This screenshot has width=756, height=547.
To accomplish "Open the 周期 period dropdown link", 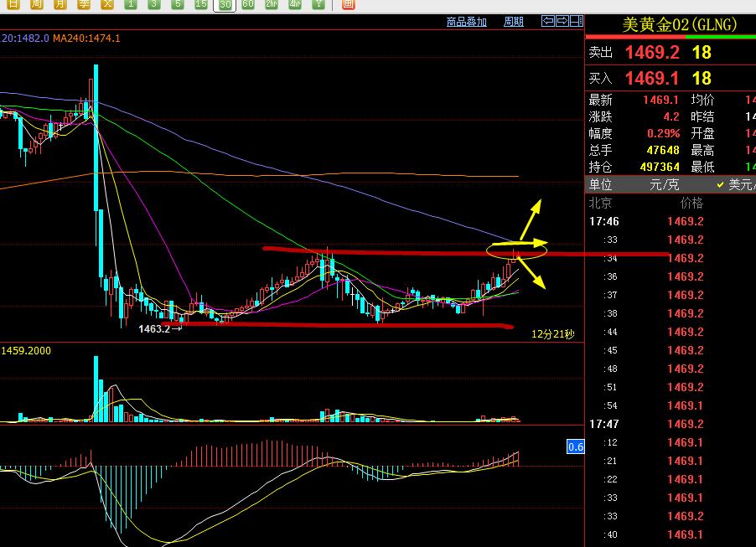I will pos(513,22).
